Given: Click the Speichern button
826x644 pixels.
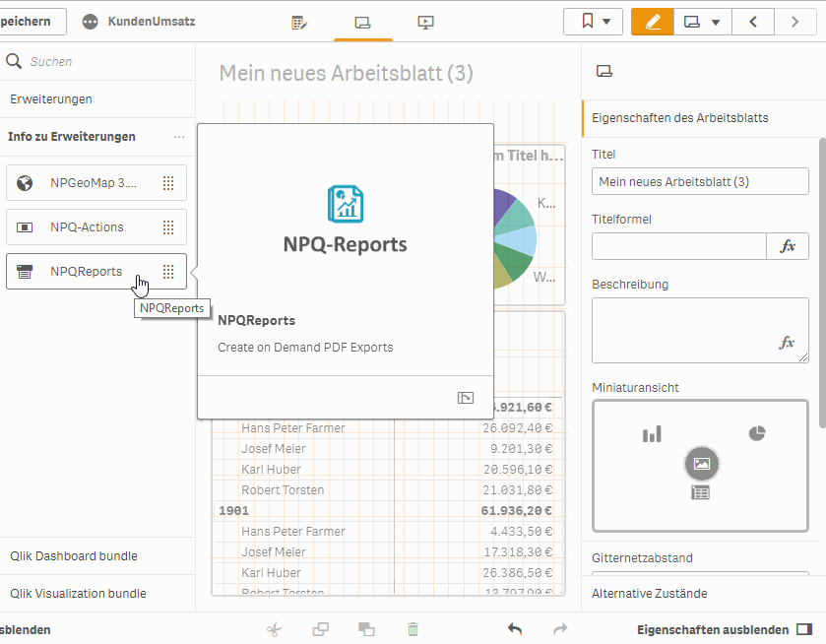Looking at the screenshot, I should pyautogui.click(x=32, y=22).
